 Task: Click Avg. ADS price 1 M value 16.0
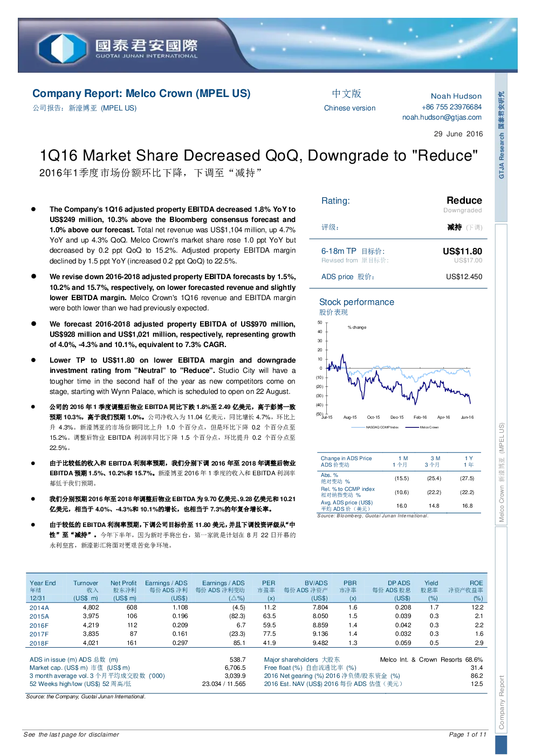pyautogui.click(x=402, y=506)
